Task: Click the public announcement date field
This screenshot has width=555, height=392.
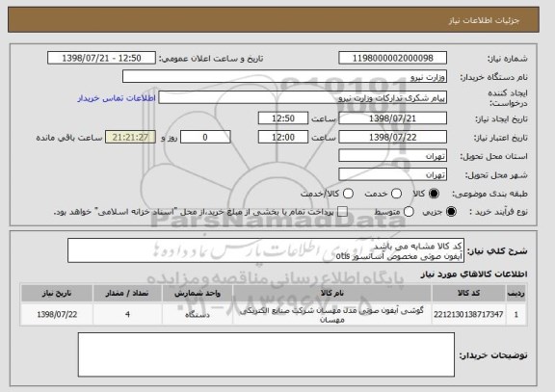Action: coord(101,58)
